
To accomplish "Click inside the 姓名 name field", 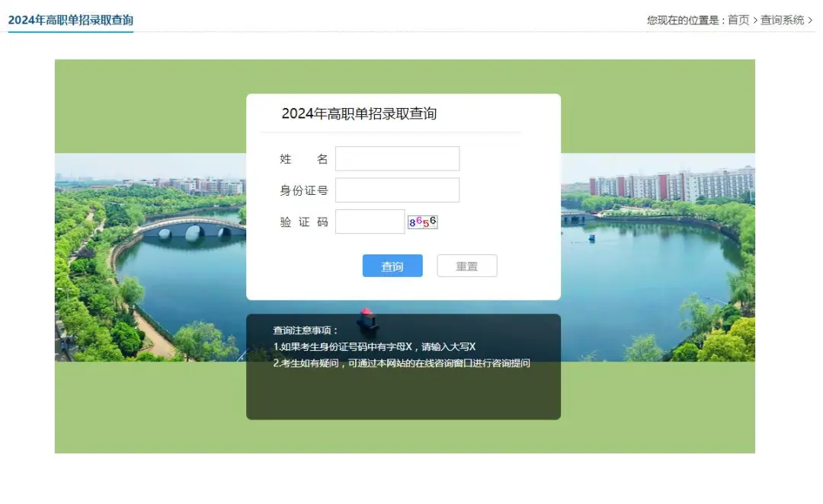I will click(397, 158).
